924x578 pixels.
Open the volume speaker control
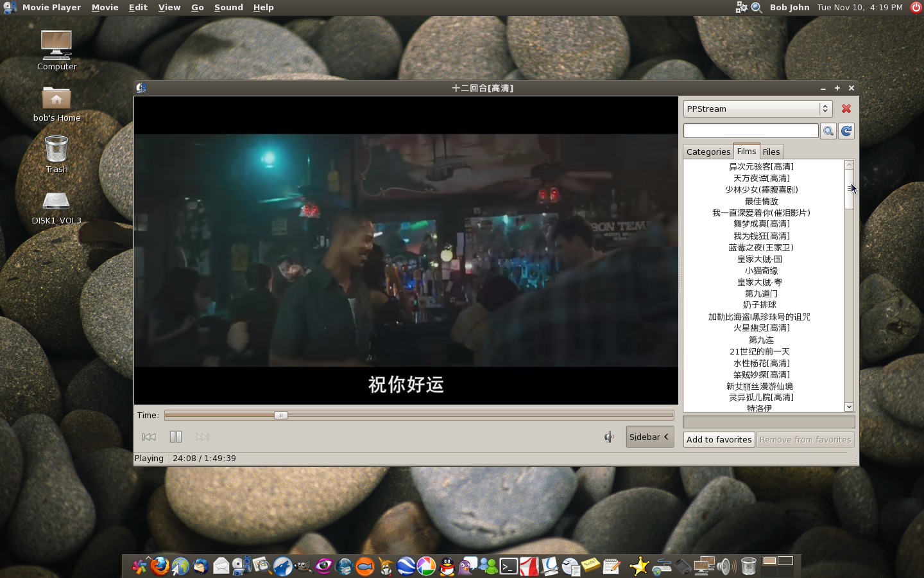(x=609, y=437)
